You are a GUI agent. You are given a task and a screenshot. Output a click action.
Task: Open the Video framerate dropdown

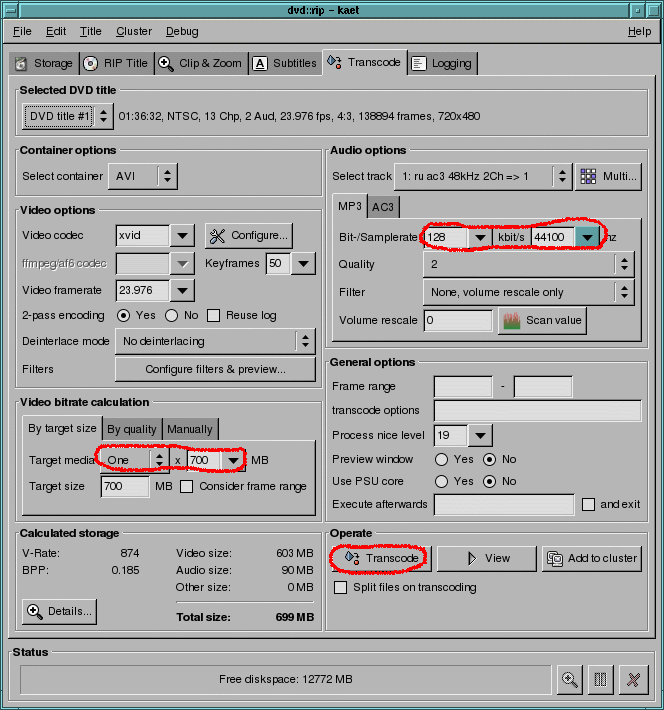coord(183,291)
